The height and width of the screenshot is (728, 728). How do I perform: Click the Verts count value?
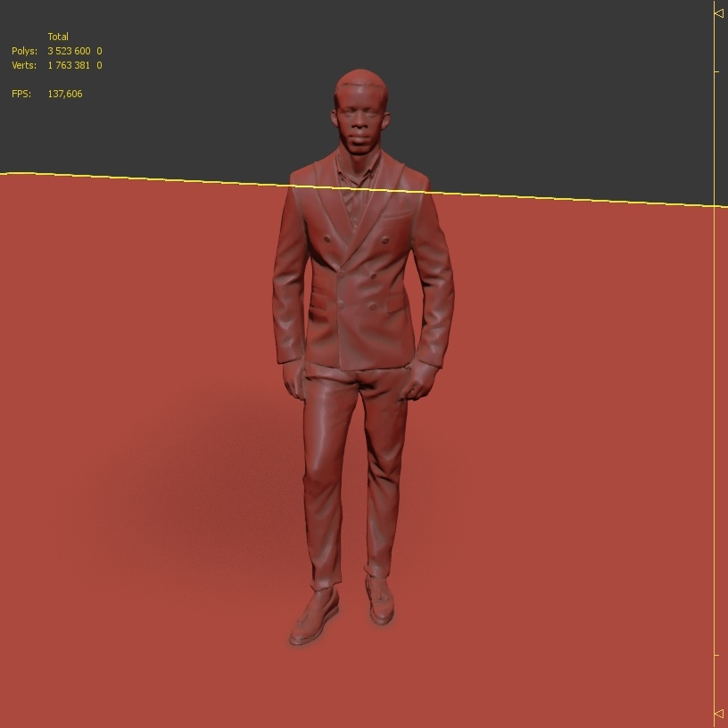pyautogui.click(x=70, y=65)
